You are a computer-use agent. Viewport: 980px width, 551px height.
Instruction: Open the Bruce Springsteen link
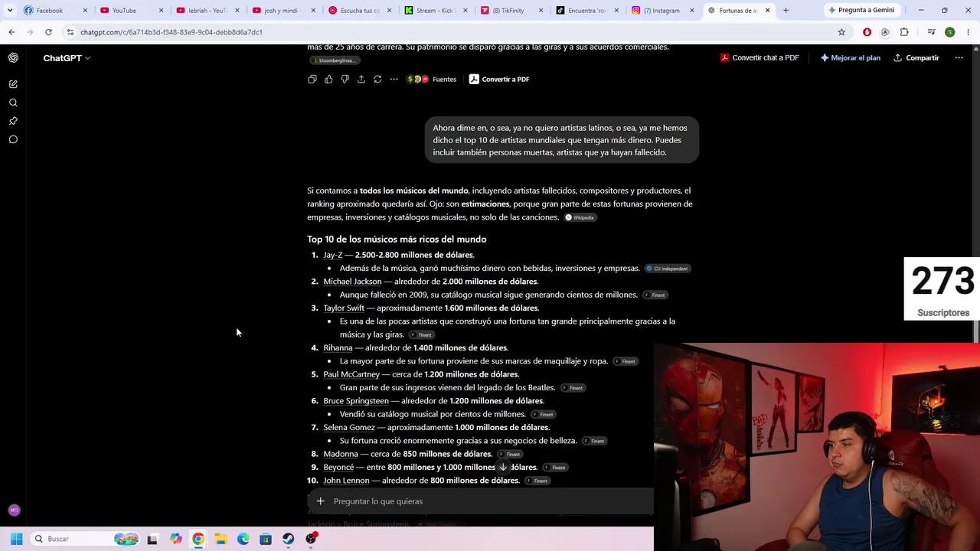(x=356, y=401)
